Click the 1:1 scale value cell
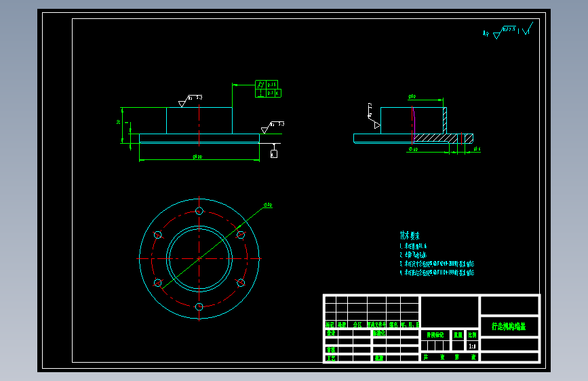The height and width of the screenshot is (381, 588). (x=472, y=346)
